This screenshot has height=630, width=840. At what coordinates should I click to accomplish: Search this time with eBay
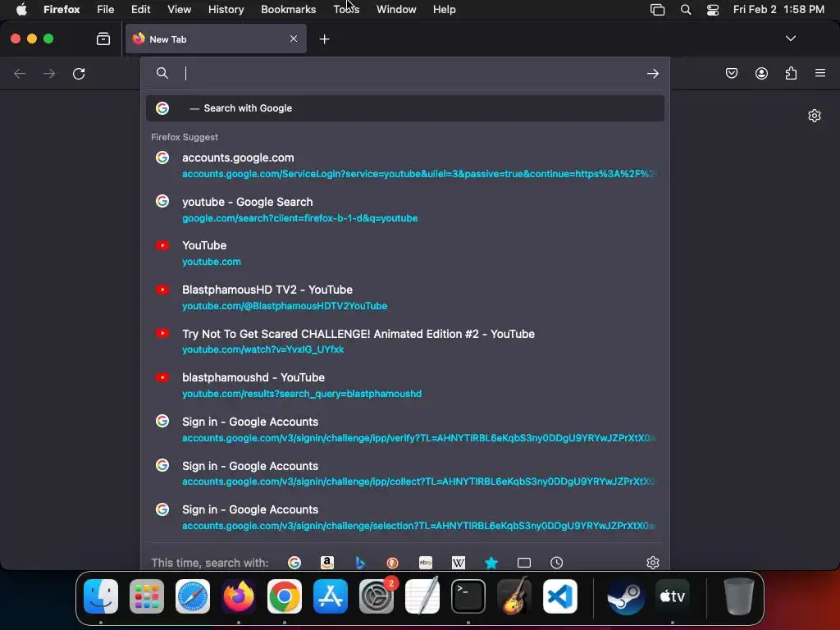[x=426, y=563]
